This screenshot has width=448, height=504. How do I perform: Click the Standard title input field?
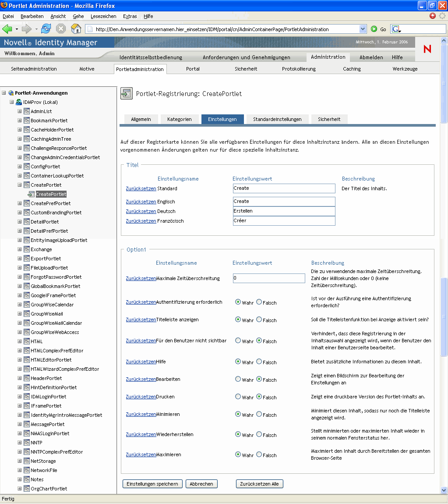point(284,188)
